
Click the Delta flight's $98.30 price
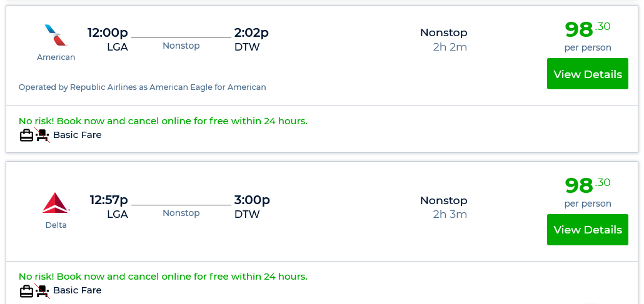(x=587, y=185)
